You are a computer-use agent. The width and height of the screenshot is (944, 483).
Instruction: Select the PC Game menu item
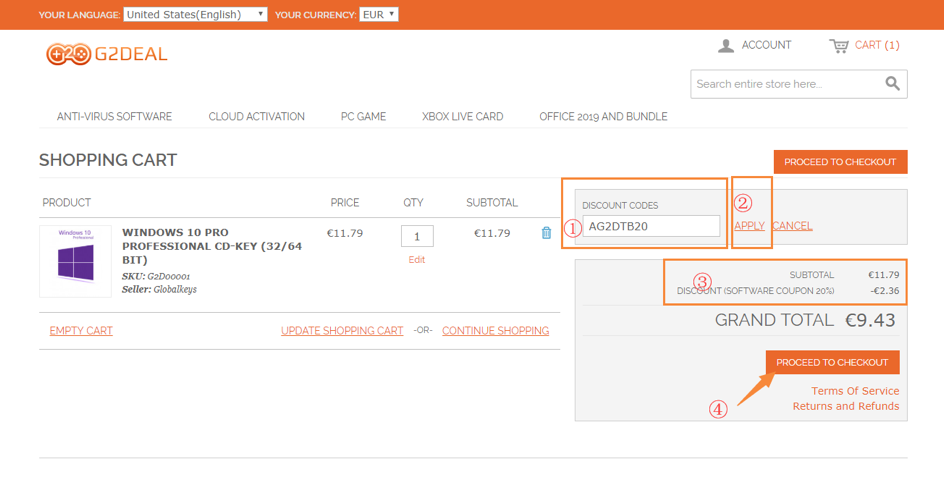[x=363, y=117]
